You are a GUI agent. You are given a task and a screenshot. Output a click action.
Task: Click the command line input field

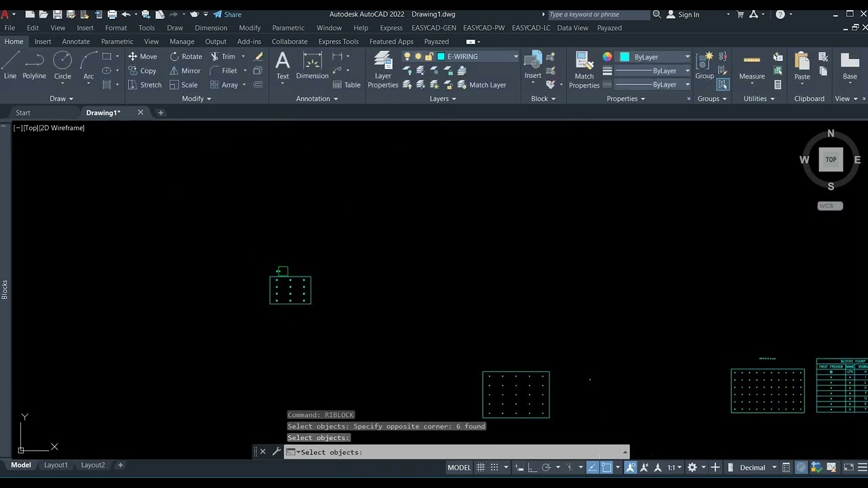(458, 452)
